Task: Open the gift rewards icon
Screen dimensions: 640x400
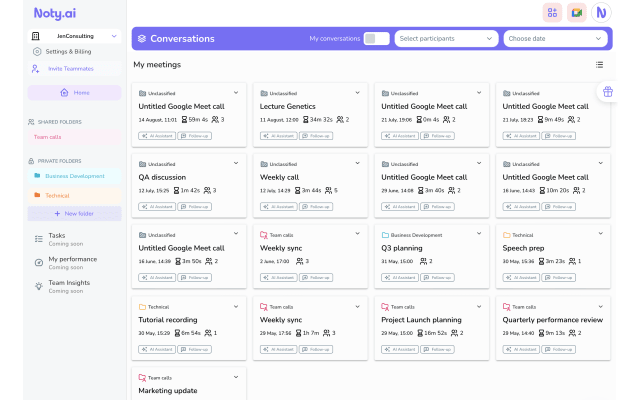Action: (608, 92)
